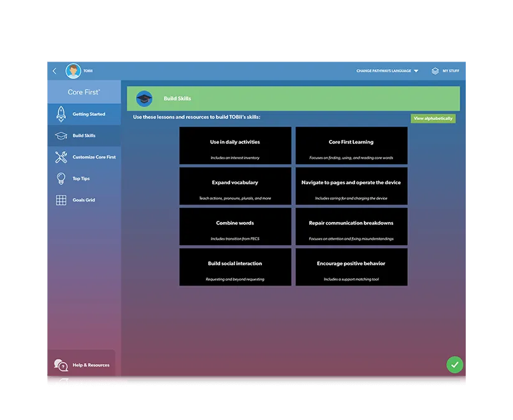Open the Getting Started menu item
Screen dimensions: 513x420
click(84, 114)
